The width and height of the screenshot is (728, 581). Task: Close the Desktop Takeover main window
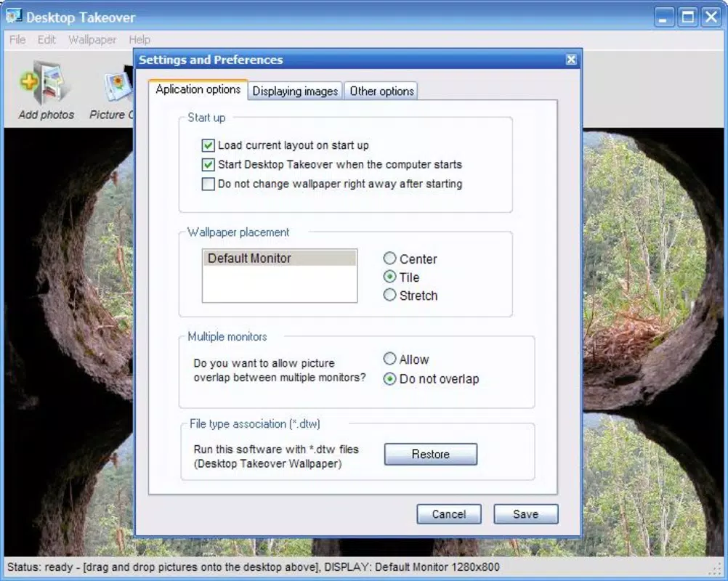[x=711, y=17]
